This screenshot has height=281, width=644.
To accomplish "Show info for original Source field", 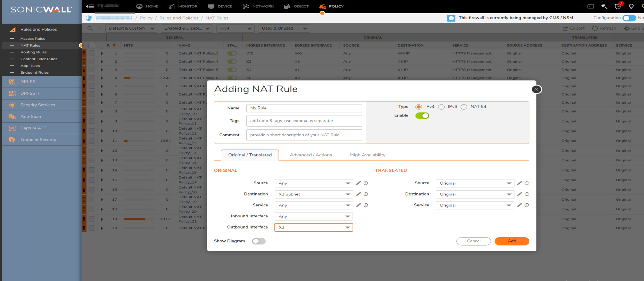I will 366,183.
